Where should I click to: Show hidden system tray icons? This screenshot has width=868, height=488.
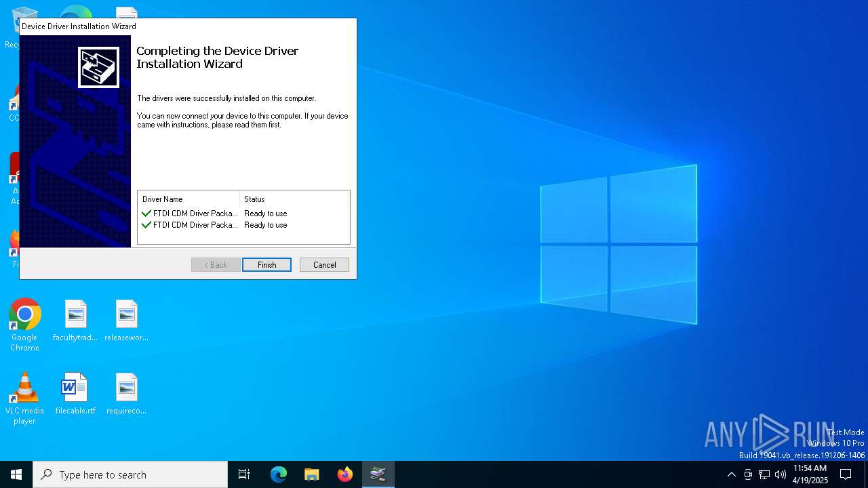tap(731, 474)
